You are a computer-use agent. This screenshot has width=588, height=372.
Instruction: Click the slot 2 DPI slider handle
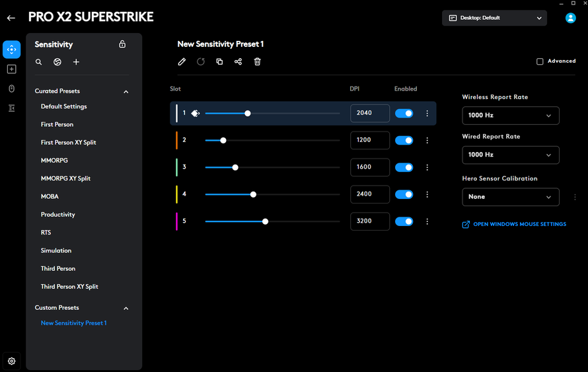click(223, 140)
